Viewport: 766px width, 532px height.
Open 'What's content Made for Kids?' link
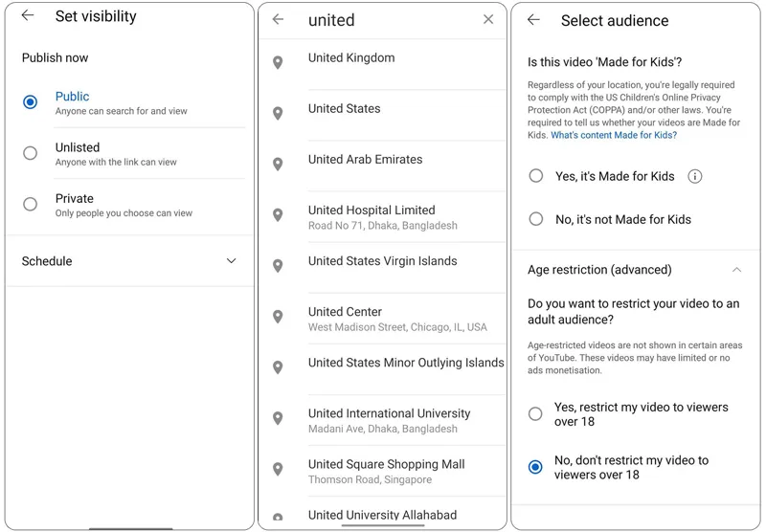point(614,136)
